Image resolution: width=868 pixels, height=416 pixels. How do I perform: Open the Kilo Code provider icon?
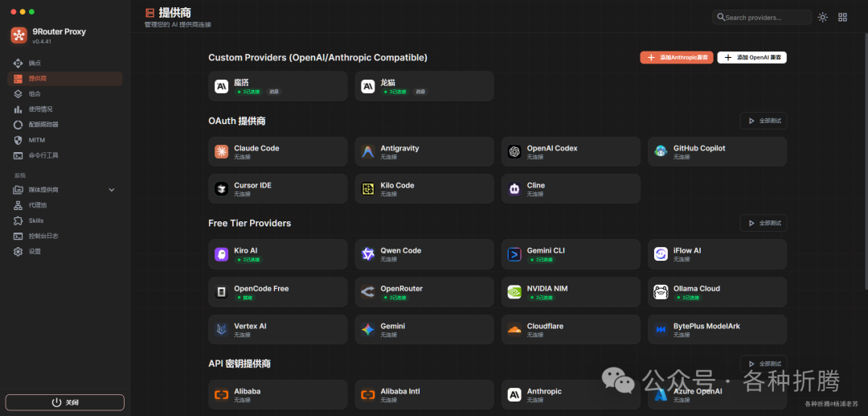367,189
